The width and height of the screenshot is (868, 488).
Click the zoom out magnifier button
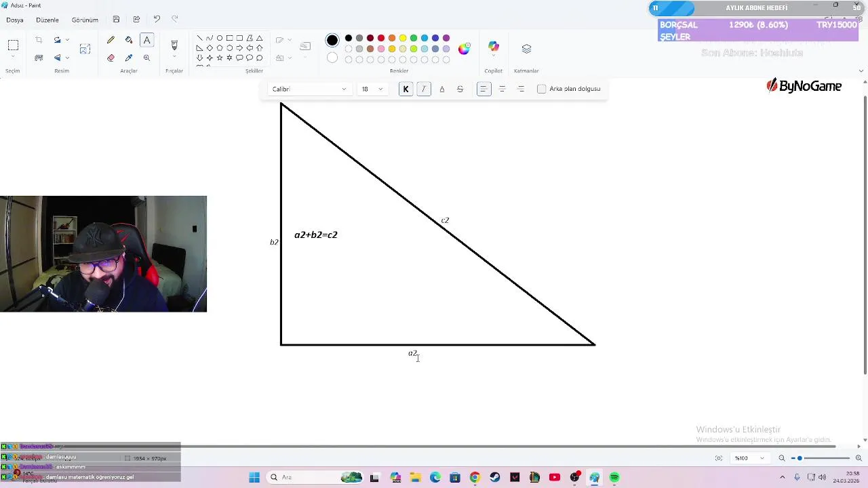pyautogui.click(x=782, y=458)
